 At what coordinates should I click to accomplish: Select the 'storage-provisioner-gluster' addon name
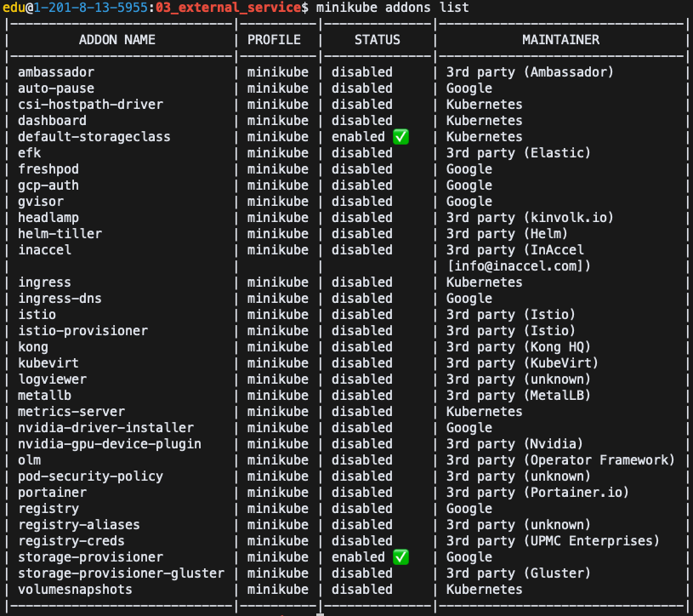[x=121, y=573]
